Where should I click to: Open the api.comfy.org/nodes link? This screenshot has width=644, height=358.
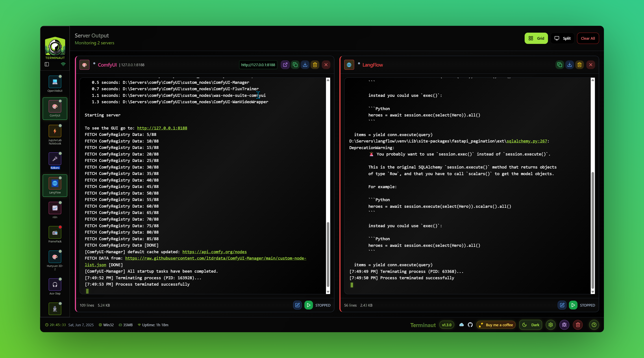point(214,252)
